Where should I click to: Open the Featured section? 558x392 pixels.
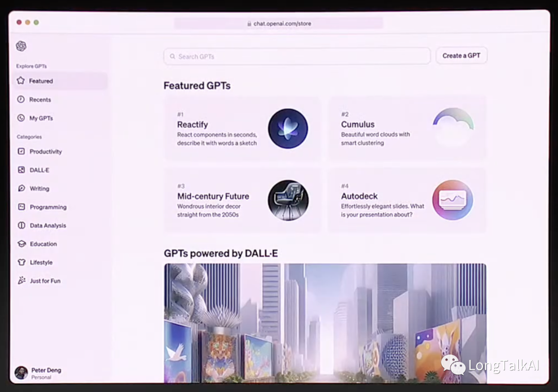60,81
